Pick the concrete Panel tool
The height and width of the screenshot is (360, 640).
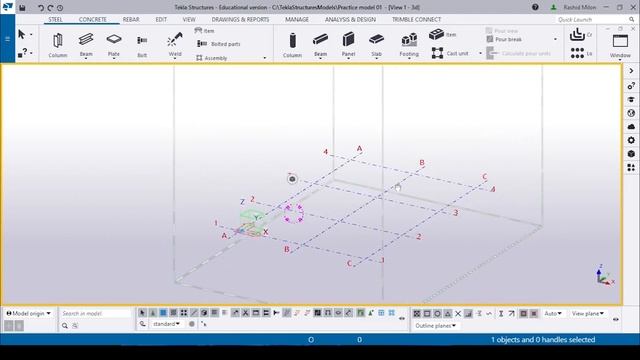tap(348, 44)
